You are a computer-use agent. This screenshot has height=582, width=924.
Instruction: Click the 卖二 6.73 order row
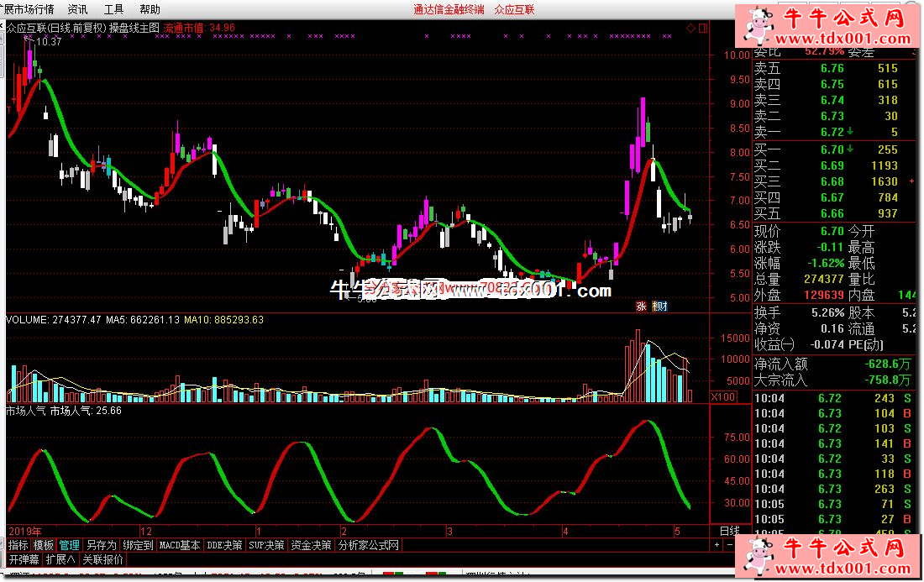(x=827, y=116)
